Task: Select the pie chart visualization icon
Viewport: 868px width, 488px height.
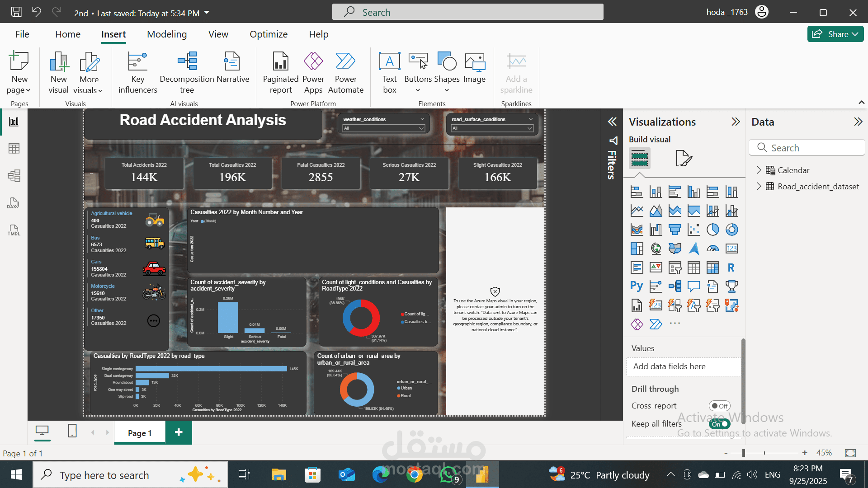Action: point(712,230)
